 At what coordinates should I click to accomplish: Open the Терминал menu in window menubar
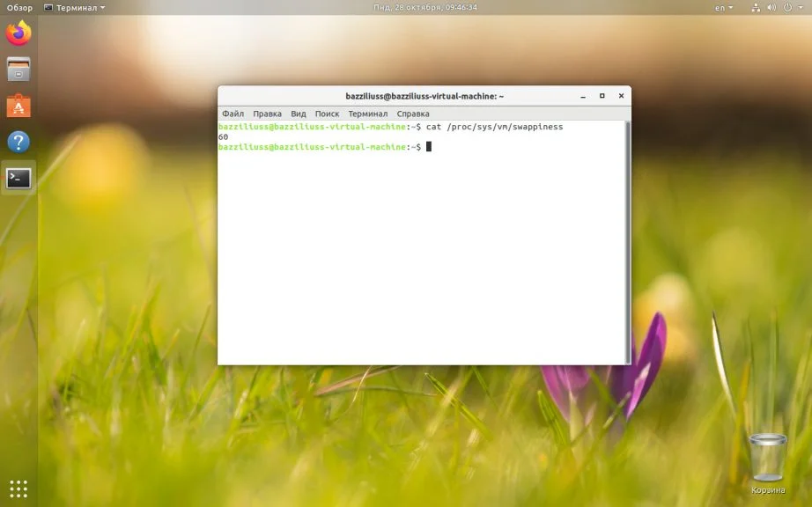[367, 114]
